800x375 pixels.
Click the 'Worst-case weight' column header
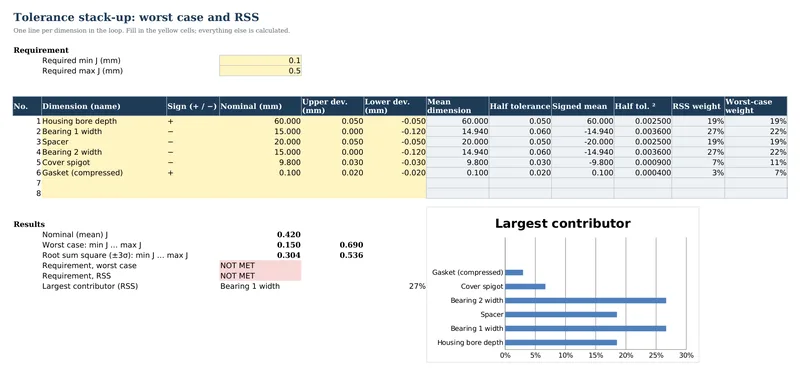(756, 106)
